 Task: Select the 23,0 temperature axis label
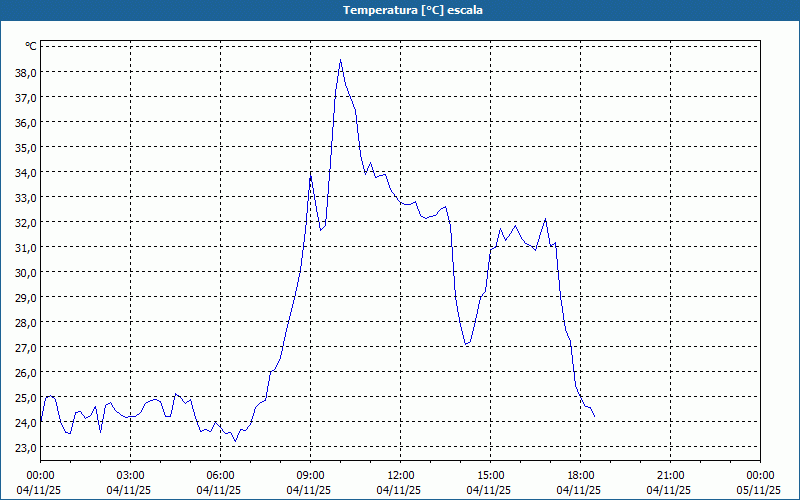23,447
